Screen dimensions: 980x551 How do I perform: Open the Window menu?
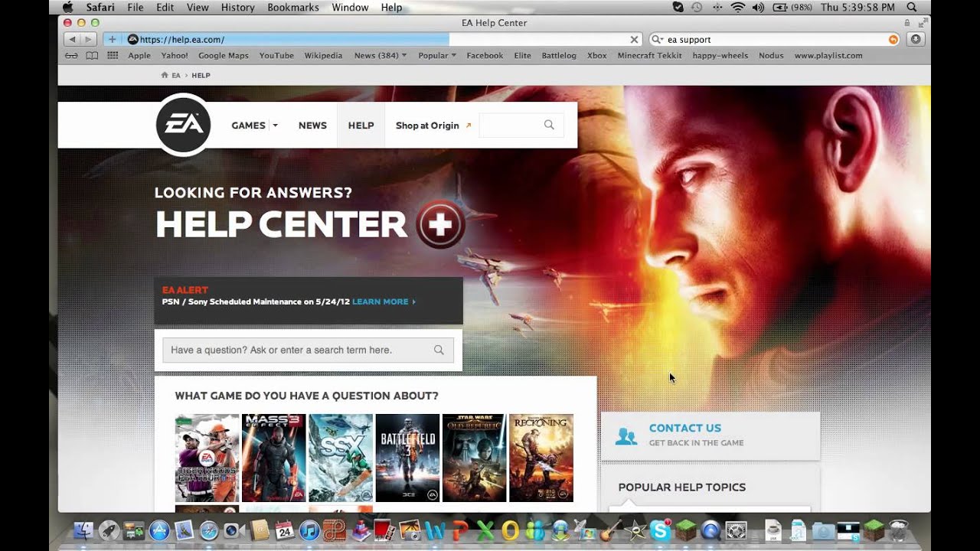[x=350, y=7]
